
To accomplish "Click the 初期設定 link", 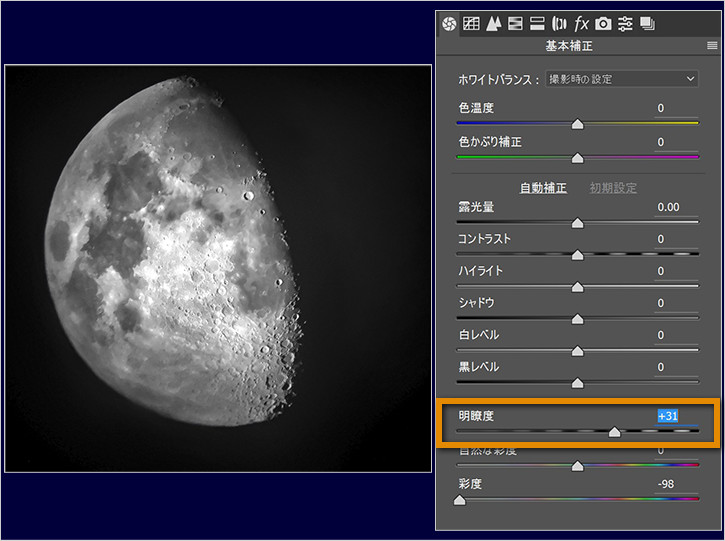I will coord(613,188).
